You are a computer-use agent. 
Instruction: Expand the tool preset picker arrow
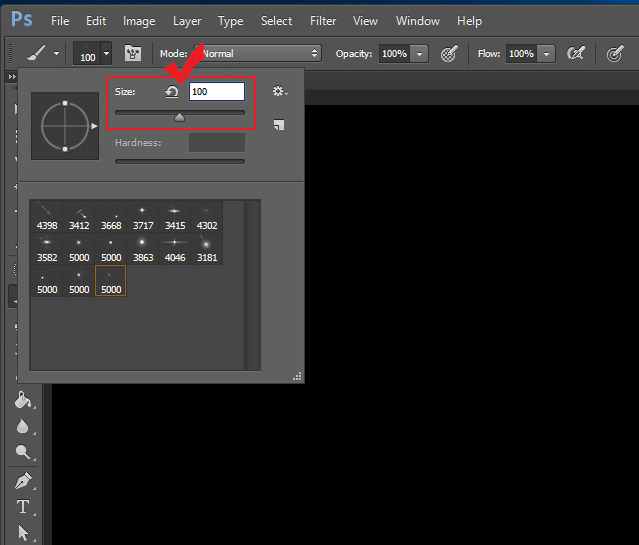[x=57, y=53]
